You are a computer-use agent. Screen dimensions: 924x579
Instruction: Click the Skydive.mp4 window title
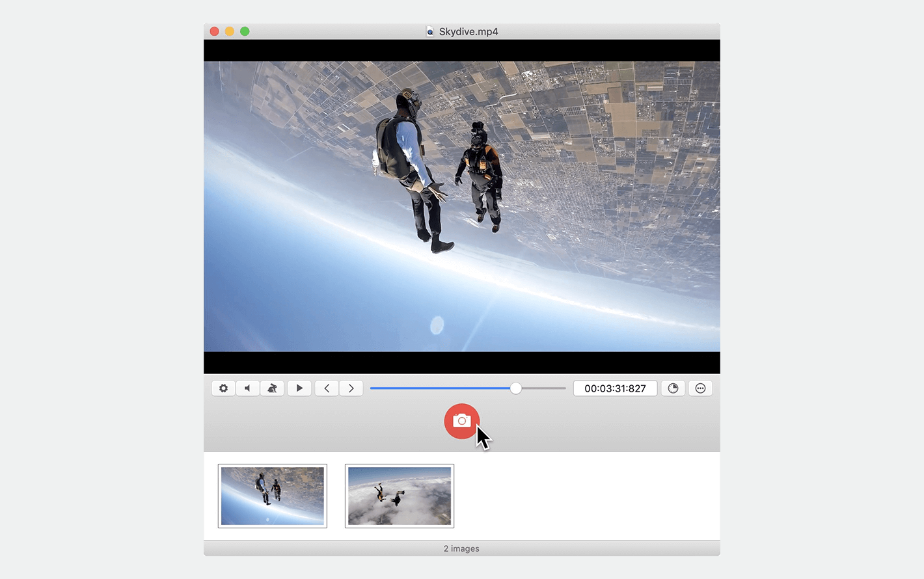tap(469, 31)
